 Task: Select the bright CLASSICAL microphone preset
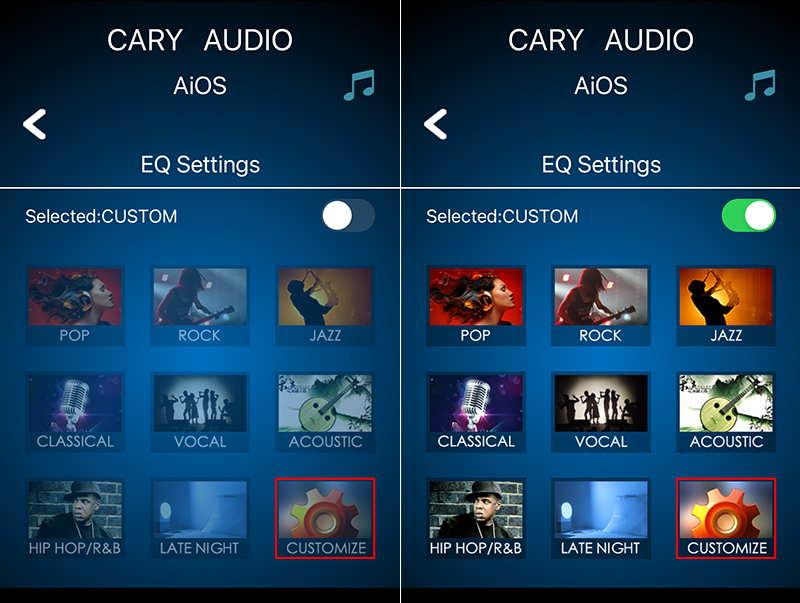[476, 412]
